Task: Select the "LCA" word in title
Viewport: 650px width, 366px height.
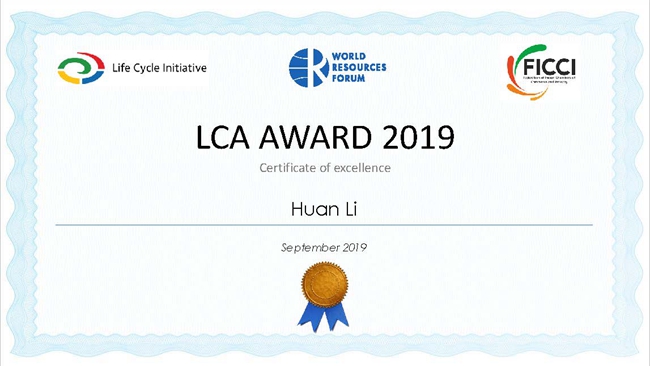Action: (x=223, y=137)
